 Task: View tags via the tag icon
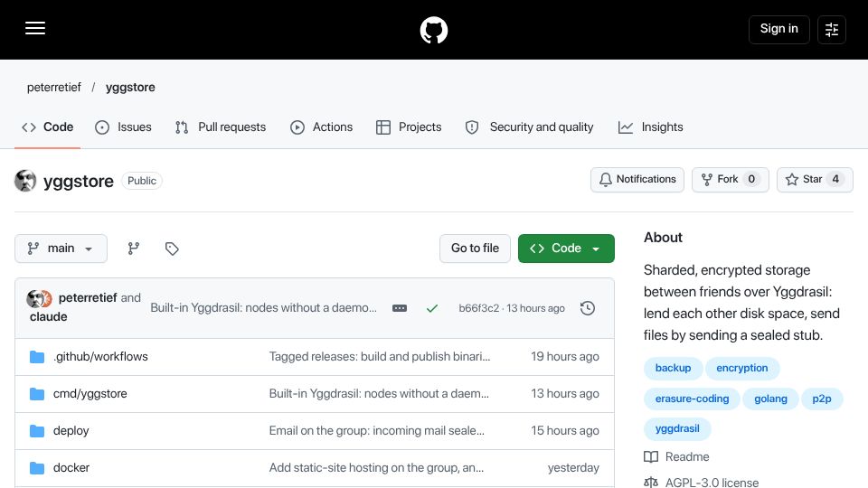pos(172,249)
